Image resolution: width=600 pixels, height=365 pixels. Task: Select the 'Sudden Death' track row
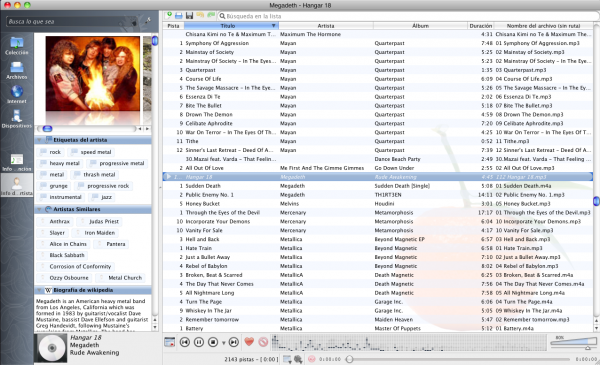tap(377, 186)
